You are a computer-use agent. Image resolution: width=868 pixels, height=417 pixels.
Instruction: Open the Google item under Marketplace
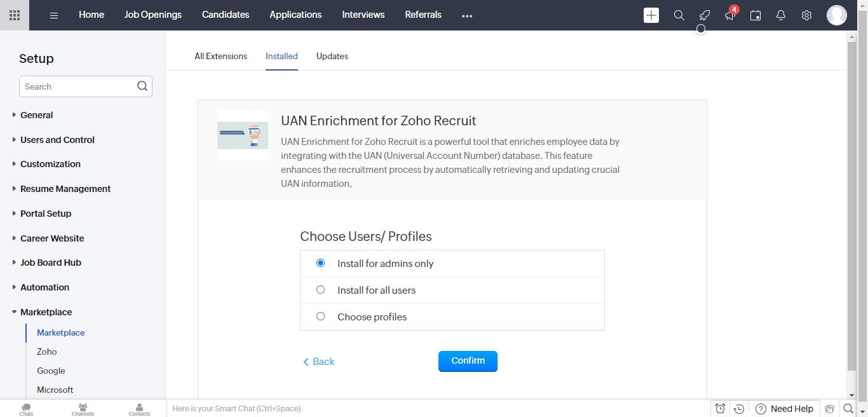point(51,371)
